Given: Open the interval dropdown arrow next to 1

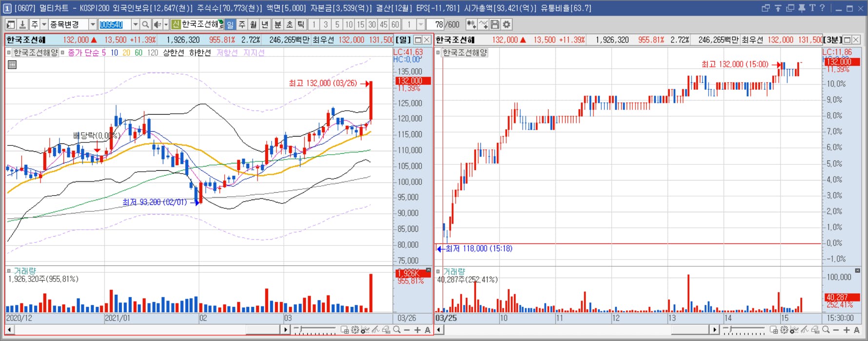Looking at the screenshot, I should (x=420, y=24).
